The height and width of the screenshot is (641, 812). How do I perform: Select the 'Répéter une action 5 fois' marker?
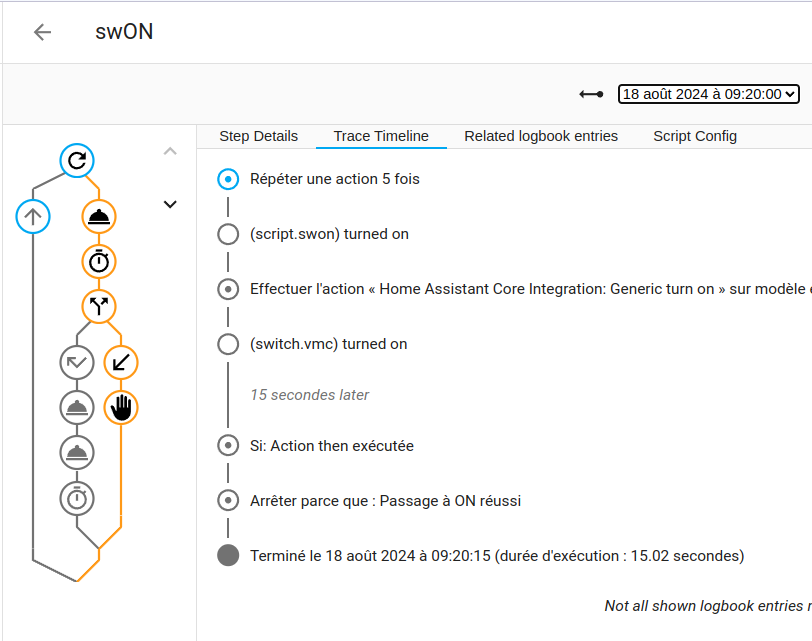(228, 179)
